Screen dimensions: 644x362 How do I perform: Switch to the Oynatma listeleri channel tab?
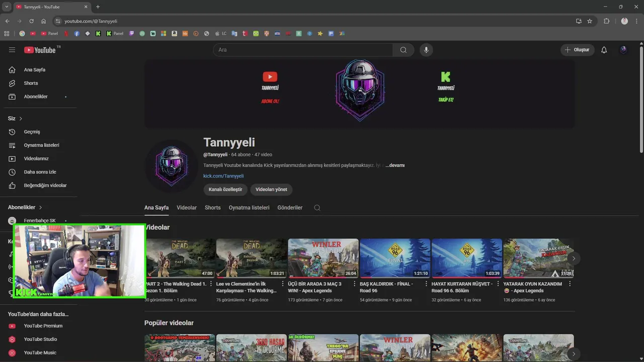[x=249, y=208]
